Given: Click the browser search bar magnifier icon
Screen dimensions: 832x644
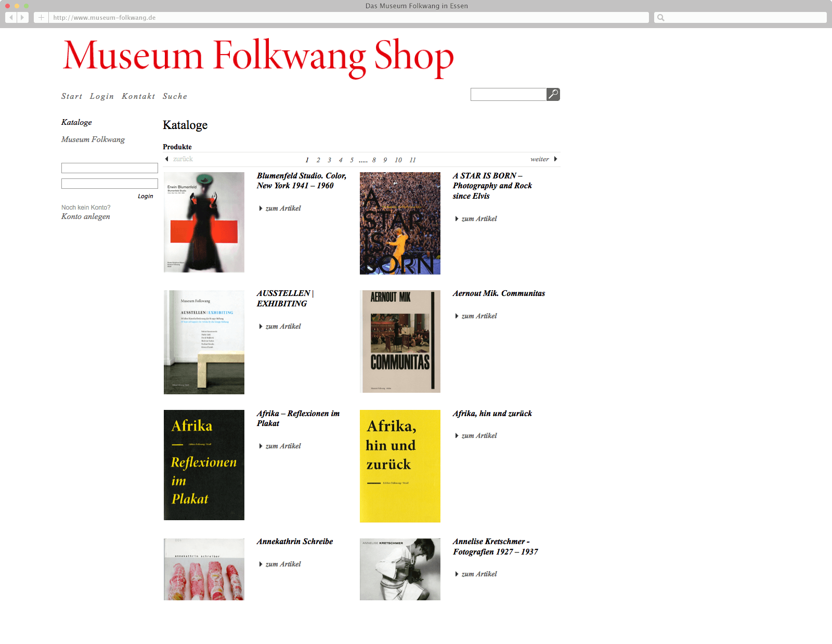Looking at the screenshot, I should (661, 18).
